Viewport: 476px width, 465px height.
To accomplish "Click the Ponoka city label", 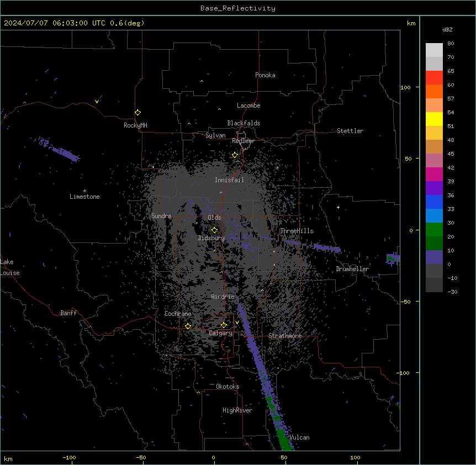I will tap(265, 75).
